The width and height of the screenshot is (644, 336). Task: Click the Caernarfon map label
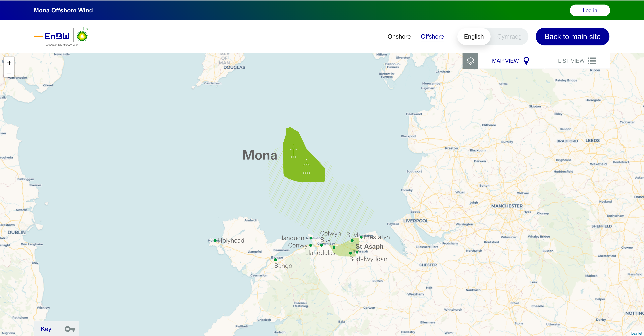coord(259,275)
